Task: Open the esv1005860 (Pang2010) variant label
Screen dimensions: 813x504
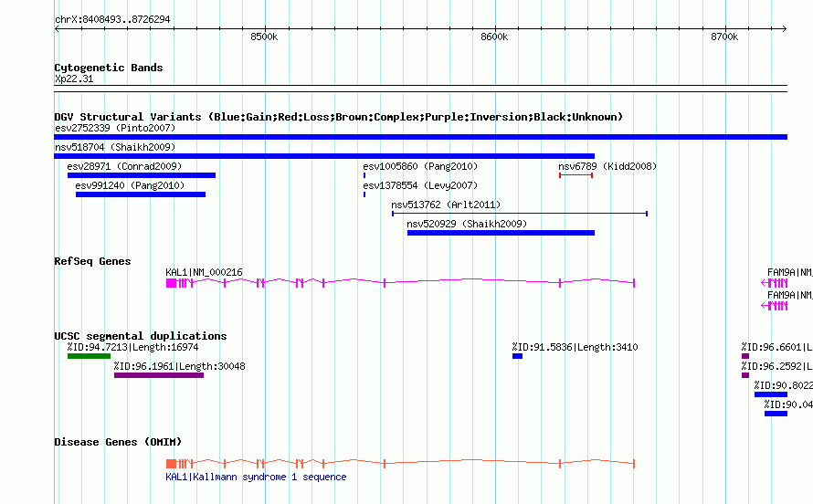Action: 420,166
